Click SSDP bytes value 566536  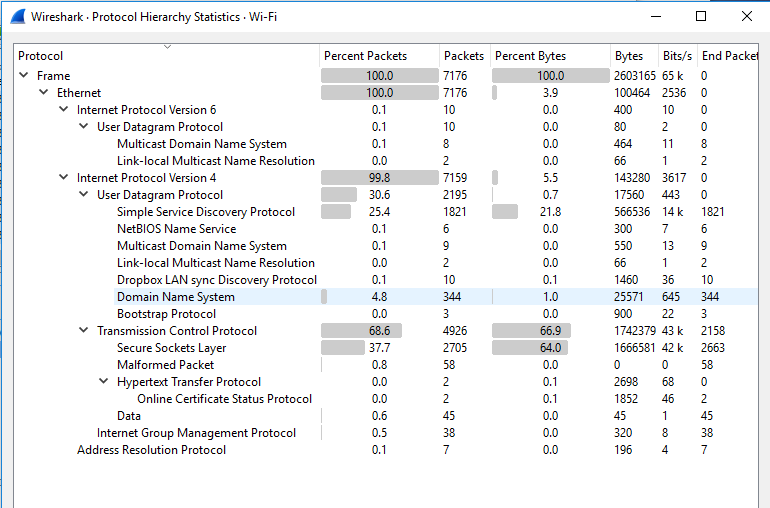tap(632, 212)
